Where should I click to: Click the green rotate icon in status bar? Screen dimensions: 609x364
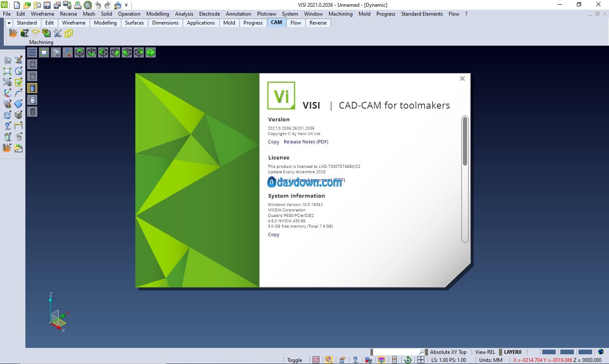coord(408,360)
